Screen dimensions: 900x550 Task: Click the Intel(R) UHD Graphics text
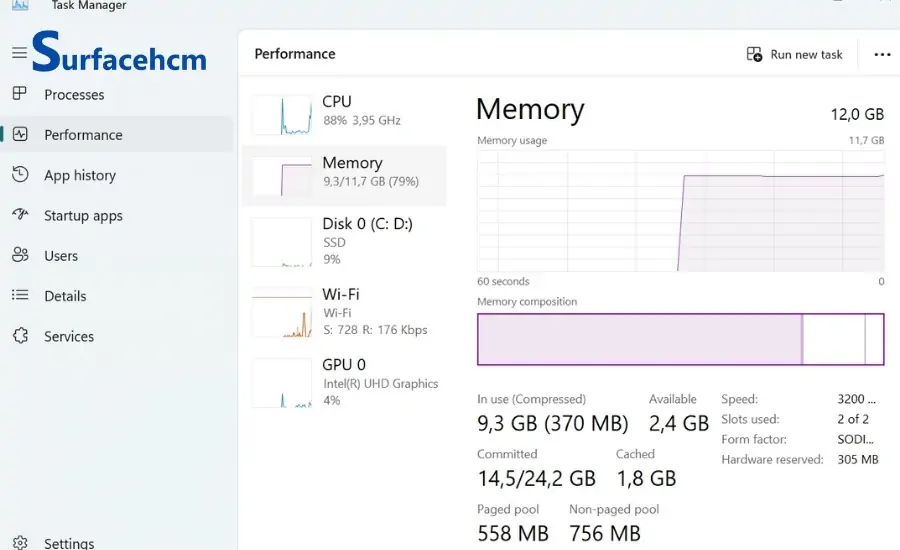pos(381,384)
